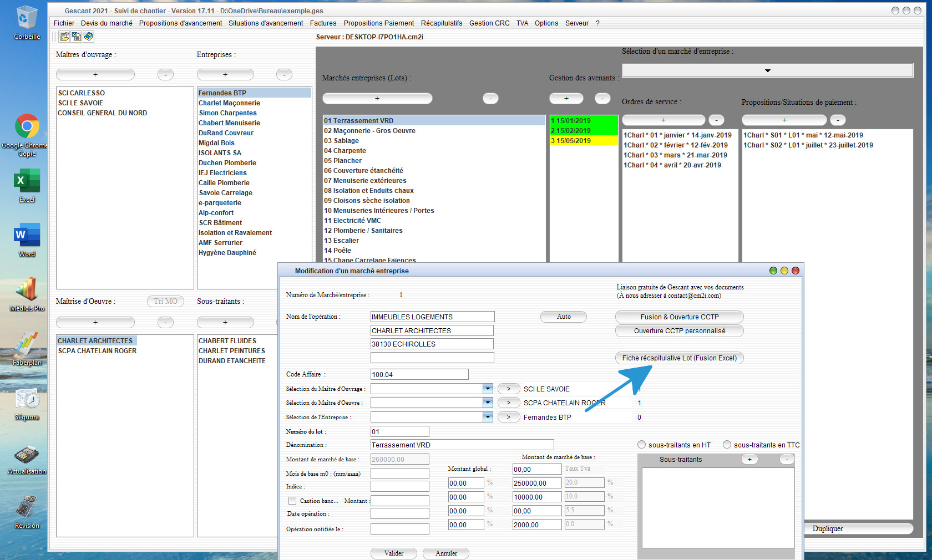Click the Valider button

[394, 553]
